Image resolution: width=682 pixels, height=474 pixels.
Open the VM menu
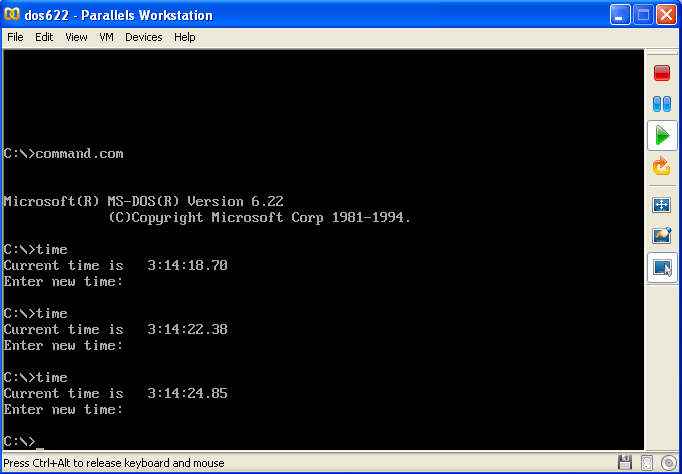(107, 37)
